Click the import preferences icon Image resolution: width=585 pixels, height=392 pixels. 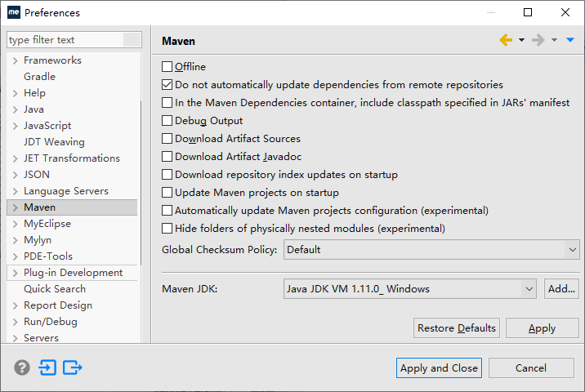tap(47, 367)
